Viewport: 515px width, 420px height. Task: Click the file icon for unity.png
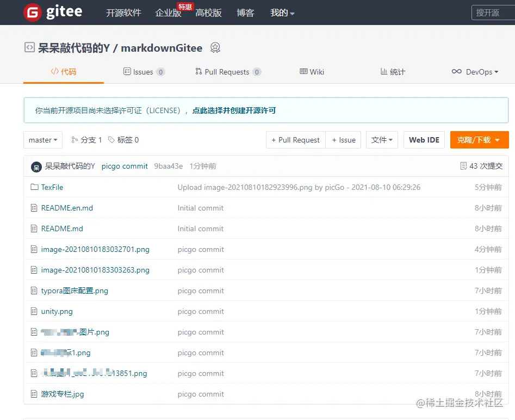34,311
